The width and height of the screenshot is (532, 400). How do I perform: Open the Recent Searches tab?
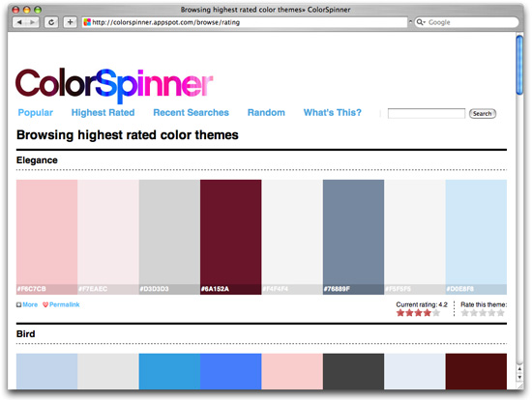point(191,112)
